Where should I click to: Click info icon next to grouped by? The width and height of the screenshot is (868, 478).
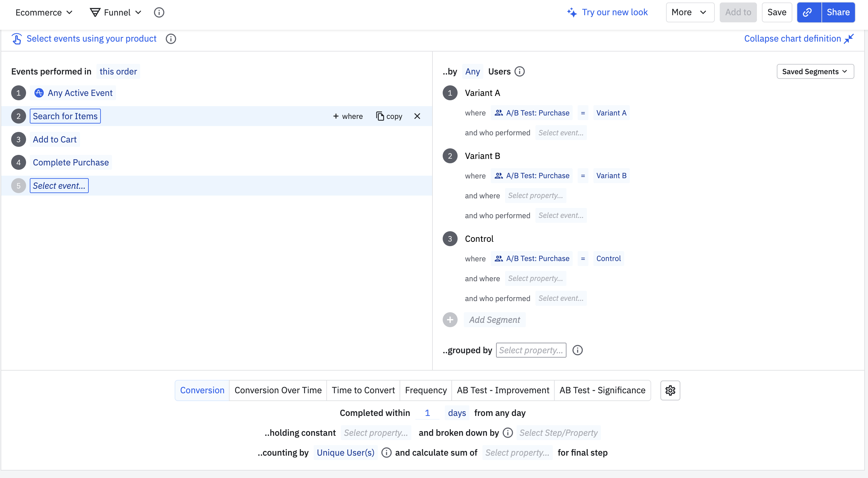(x=577, y=350)
